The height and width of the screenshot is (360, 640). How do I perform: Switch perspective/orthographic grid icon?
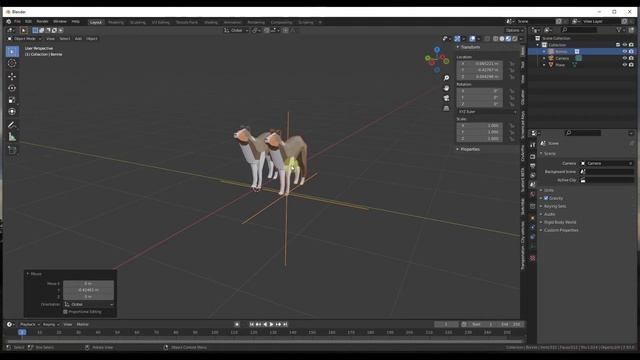coord(446,109)
